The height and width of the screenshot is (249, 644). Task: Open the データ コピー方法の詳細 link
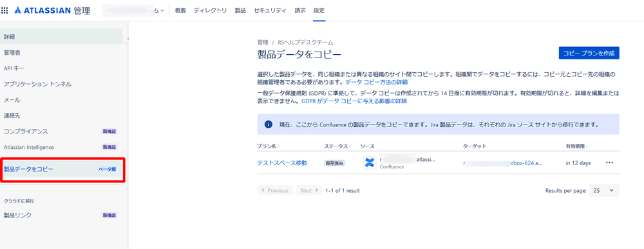pyautogui.click(x=377, y=83)
